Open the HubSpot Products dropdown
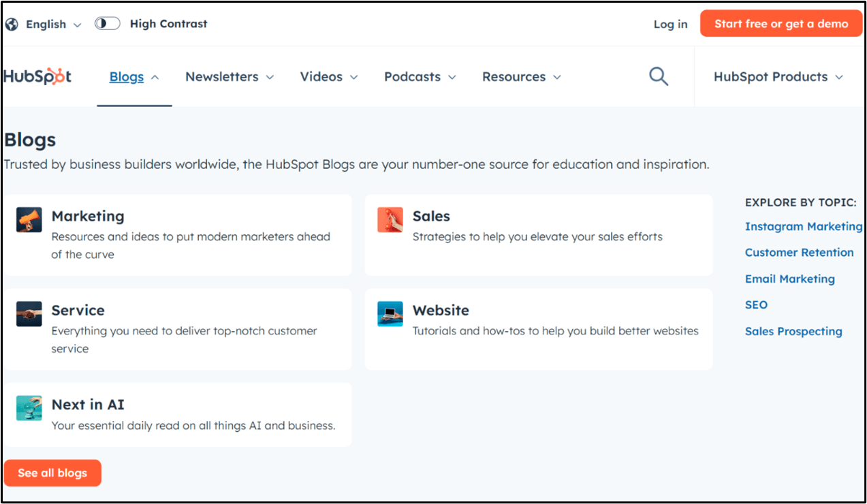 point(778,77)
